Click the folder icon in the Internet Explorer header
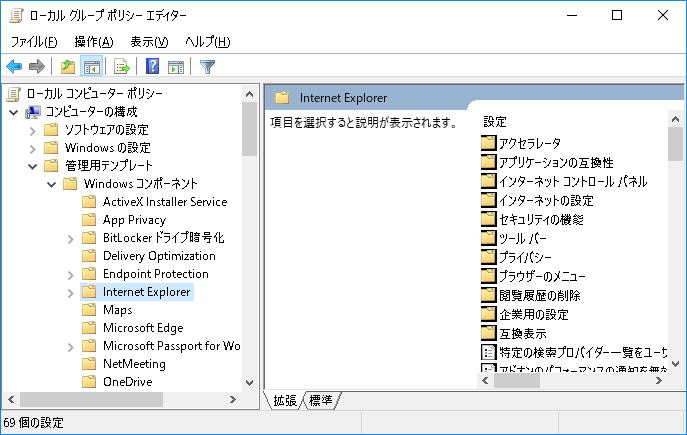 (x=282, y=97)
